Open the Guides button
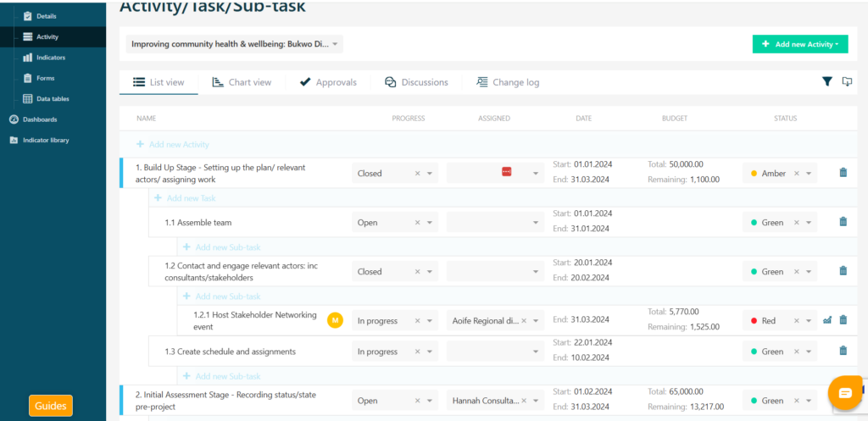Image resolution: width=868 pixels, height=421 pixels. 51,406
